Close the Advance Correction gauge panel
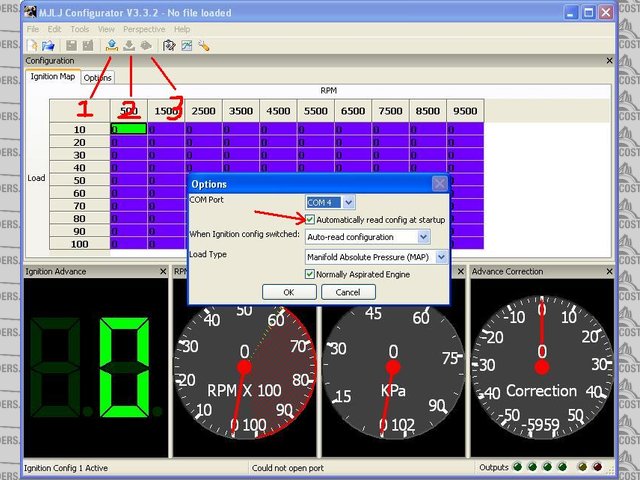Viewport: 640px width, 480px height. (609, 271)
